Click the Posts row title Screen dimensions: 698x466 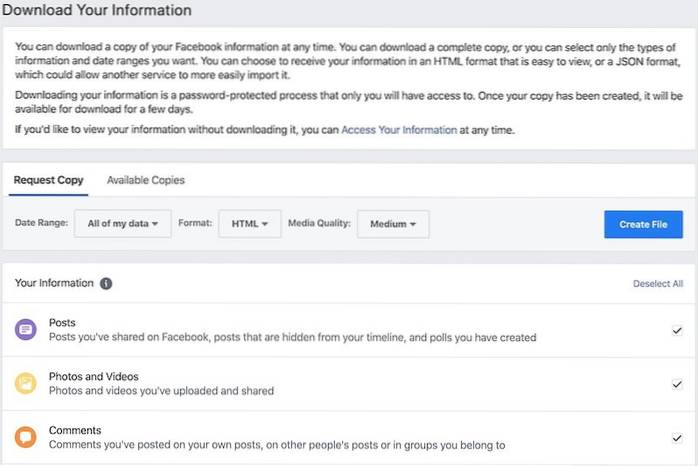(x=62, y=323)
